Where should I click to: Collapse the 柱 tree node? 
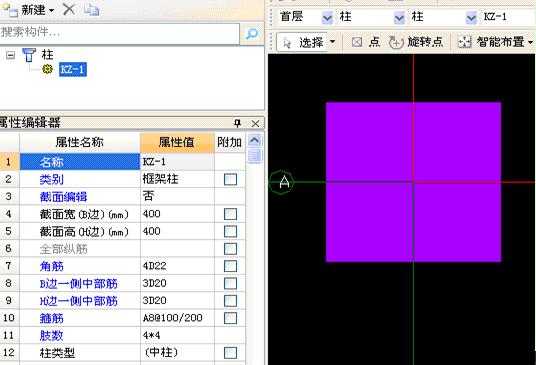point(11,55)
